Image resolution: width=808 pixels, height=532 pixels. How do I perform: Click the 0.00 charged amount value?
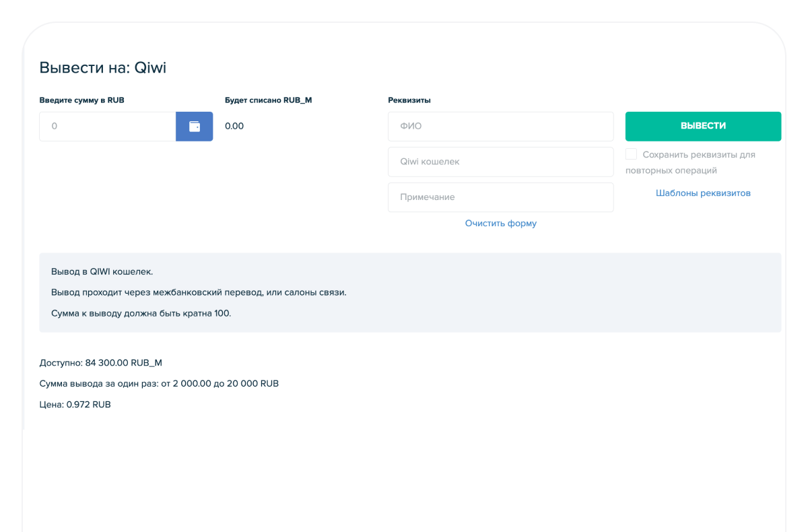click(x=234, y=126)
